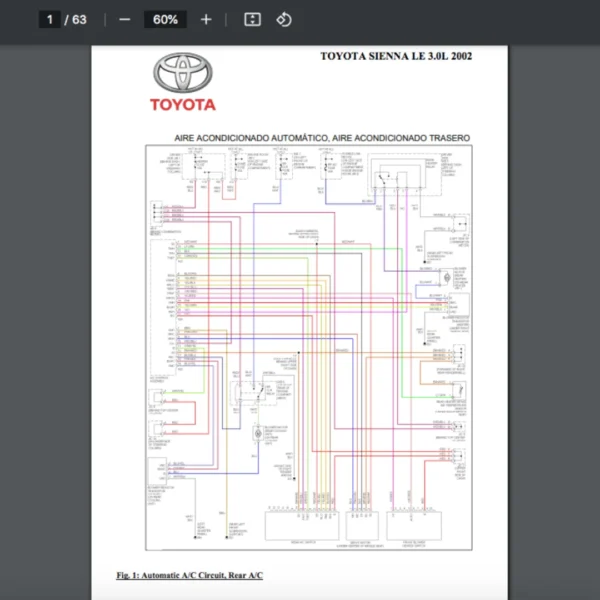Click the 60% zoom level box
This screenshot has width=600, height=600.
(x=165, y=20)
